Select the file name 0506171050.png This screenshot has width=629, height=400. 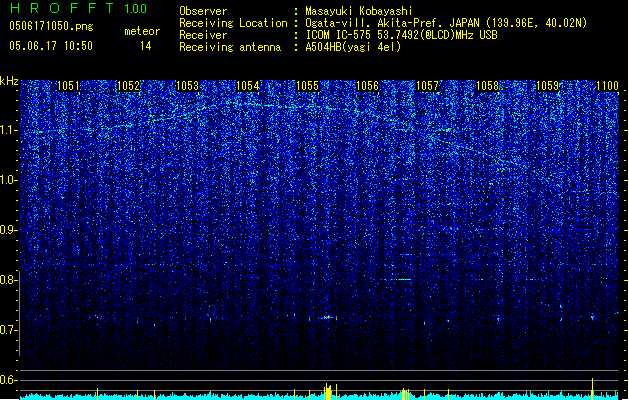click(x=51, y=26)
